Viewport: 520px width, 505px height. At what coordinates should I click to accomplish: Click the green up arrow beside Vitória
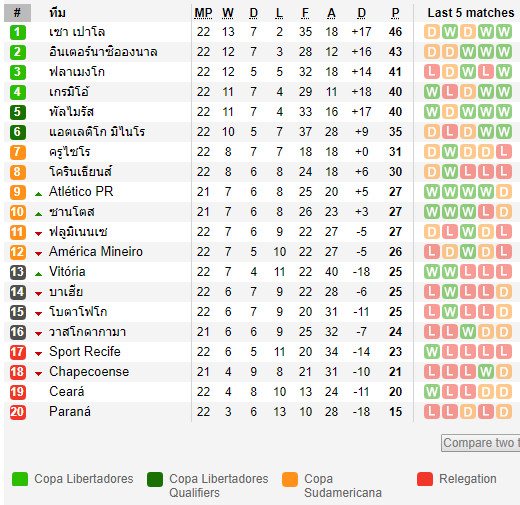point(39,274)
